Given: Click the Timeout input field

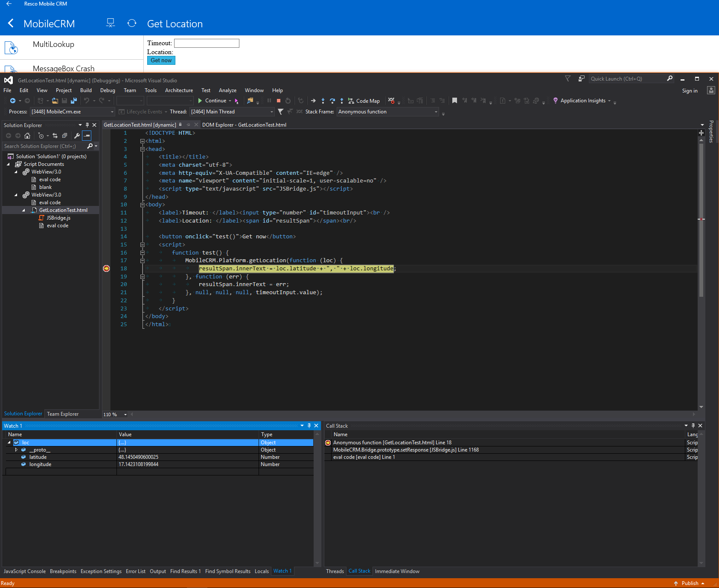Looking at the screenshot, I should [207, 43].
